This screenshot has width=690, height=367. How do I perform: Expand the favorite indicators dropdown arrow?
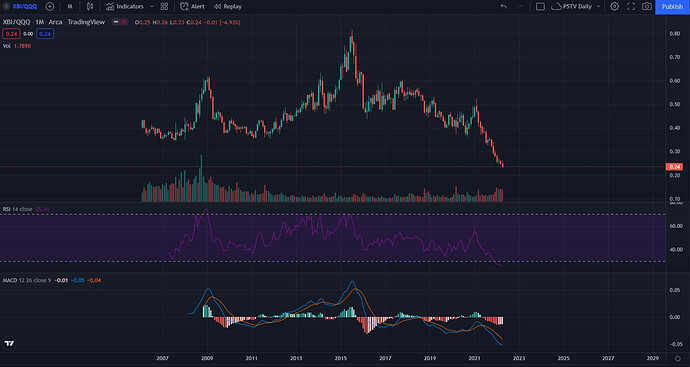coord(152,7)
